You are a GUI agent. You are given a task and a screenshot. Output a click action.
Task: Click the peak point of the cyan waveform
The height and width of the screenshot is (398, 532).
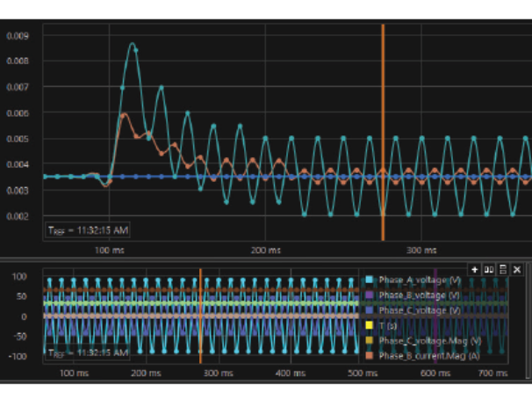tap(133, 43)
